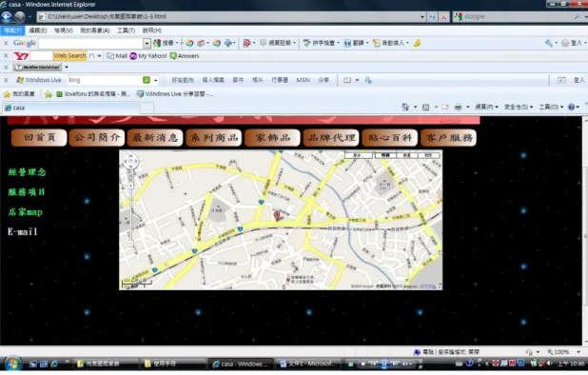
Task: Open the File menu in menu bar
Action: click(12, 30)
